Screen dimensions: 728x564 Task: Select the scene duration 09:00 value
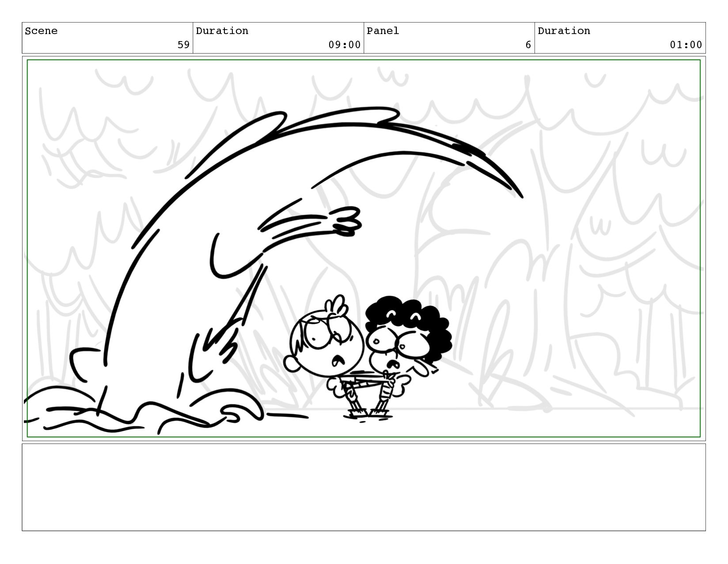tap(344, 45)
